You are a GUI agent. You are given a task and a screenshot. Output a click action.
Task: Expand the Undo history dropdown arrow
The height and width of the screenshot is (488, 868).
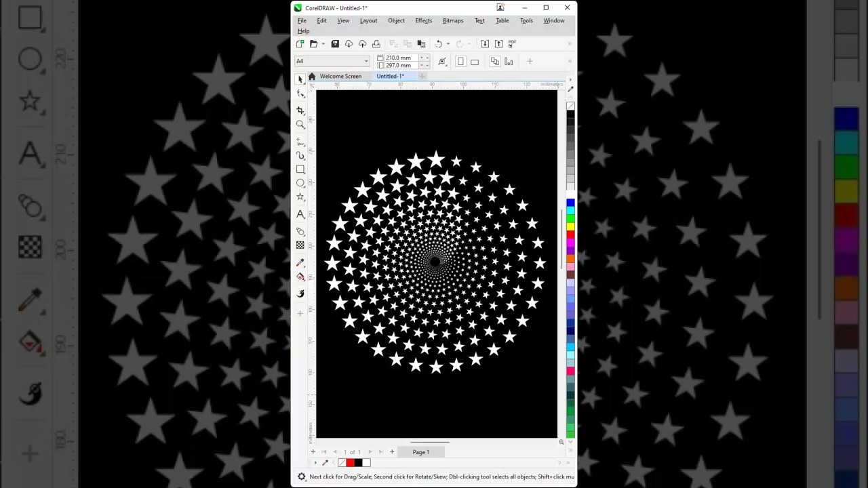(x=448, y=44)
